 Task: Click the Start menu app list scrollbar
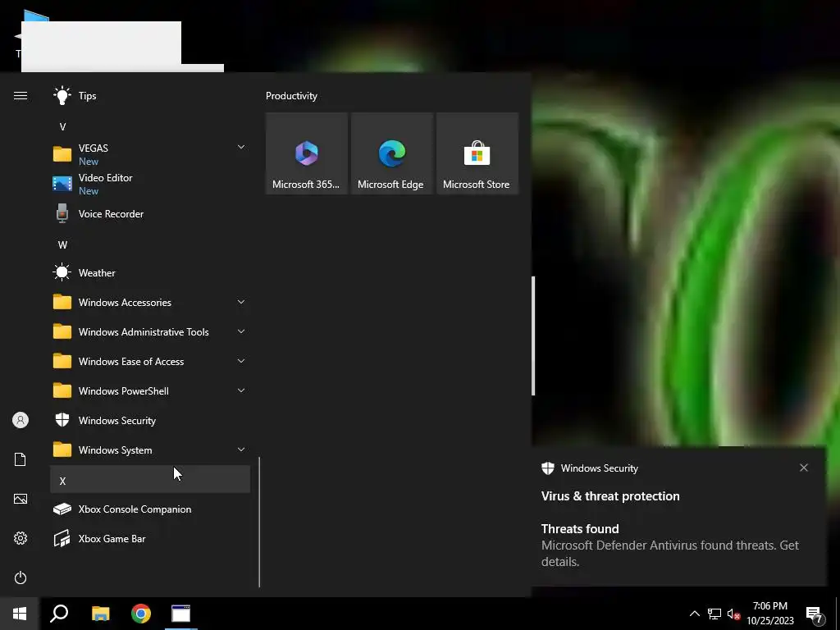(x=259, y=523)
